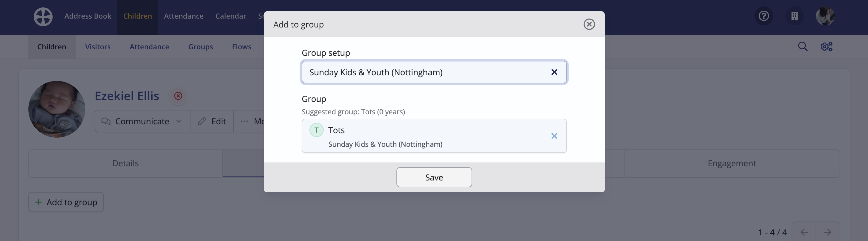The image size is (868, 241).
Task: Open the help question mark icon
Action: coord(764,16)
